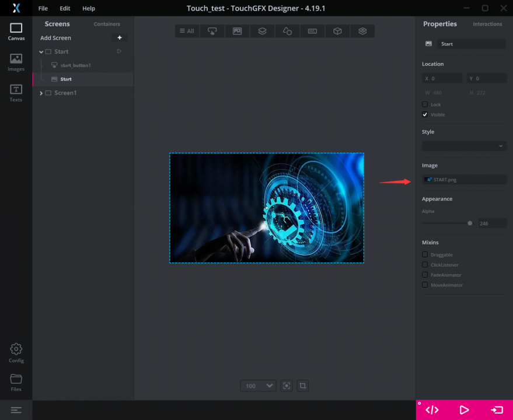The height and width of the screenshot is (420, 513).
Task: Click the X location input field
Action: tap(442, 79)
